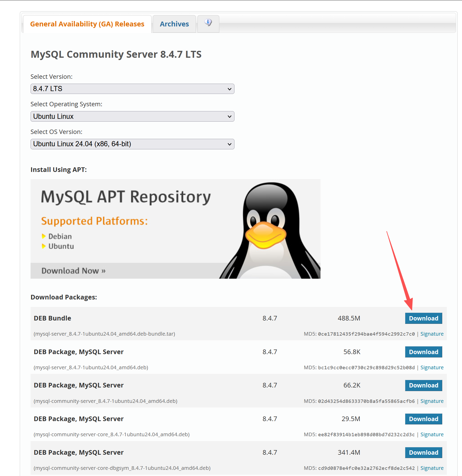
Task: Open Signature for mysql-community-server deb
Action: pyautogui.click(x=432, y=401)
